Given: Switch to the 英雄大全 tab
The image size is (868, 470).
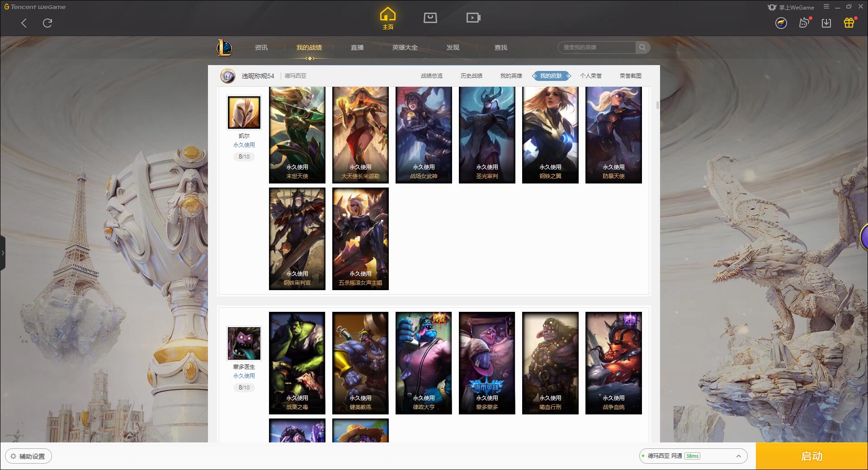Looking at the screenshot, I should point(405,47).
